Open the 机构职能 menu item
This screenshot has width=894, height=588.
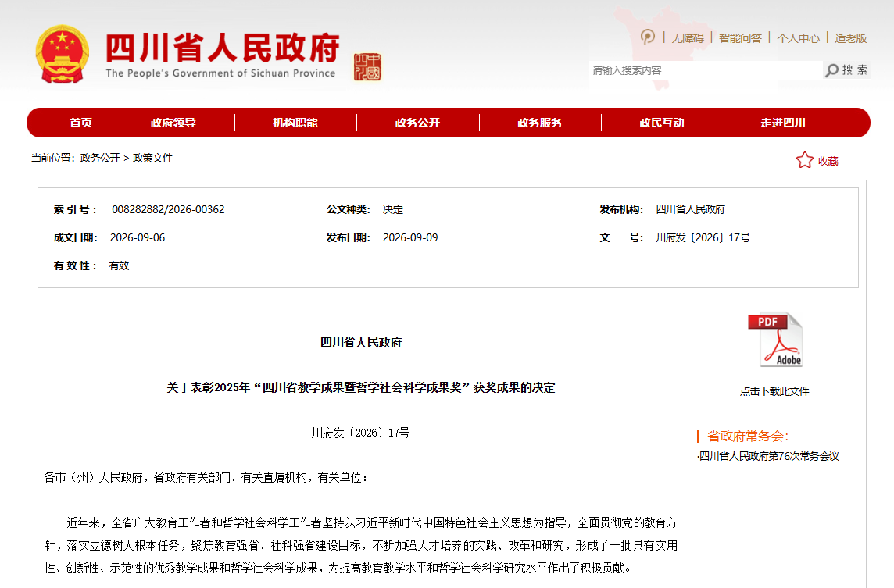(x=295, y=123)
